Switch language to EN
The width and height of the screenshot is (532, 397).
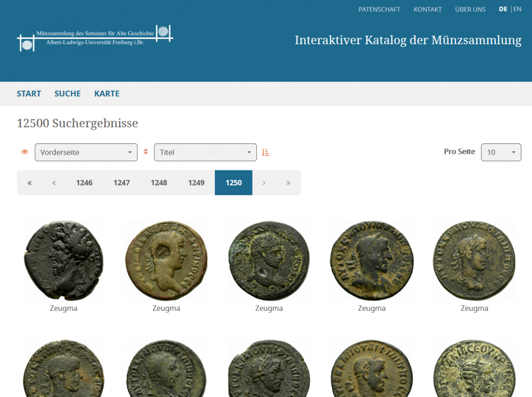(518, 9)
